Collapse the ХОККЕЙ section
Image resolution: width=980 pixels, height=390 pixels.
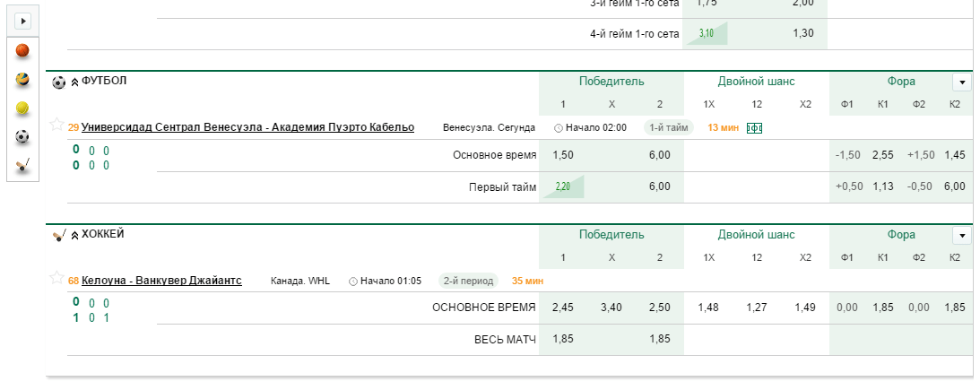coord(75,236)
